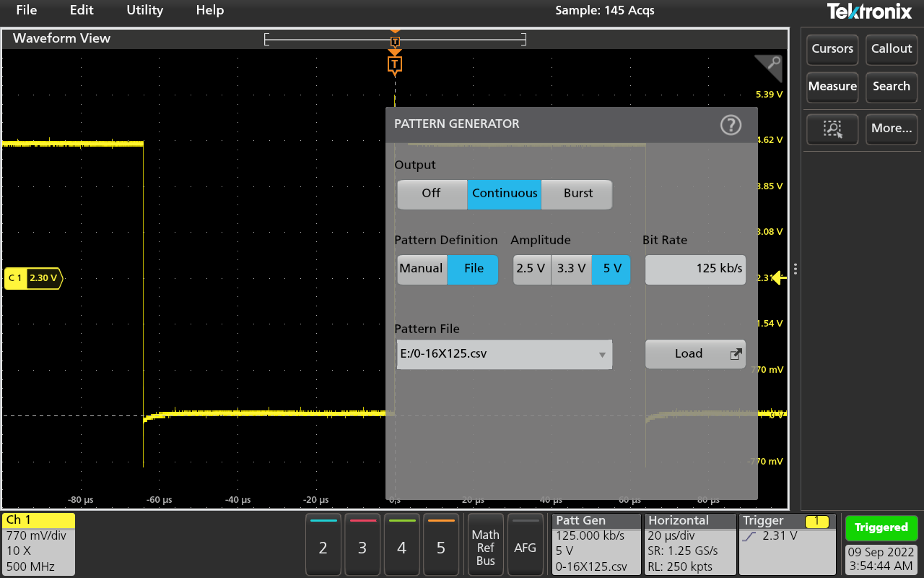Click the Load button to load the pattern file
Viewport: 924px width, 578px height.
(689, 354)
